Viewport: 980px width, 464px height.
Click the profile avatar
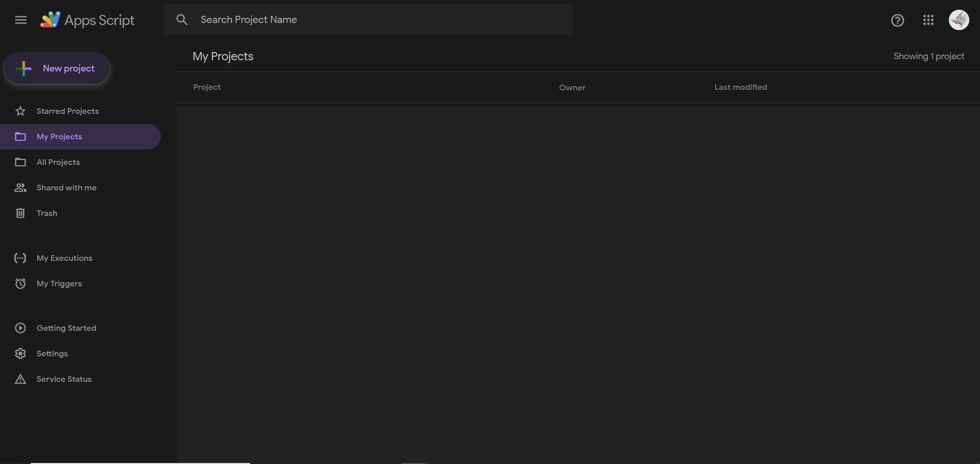pos(959,20)
